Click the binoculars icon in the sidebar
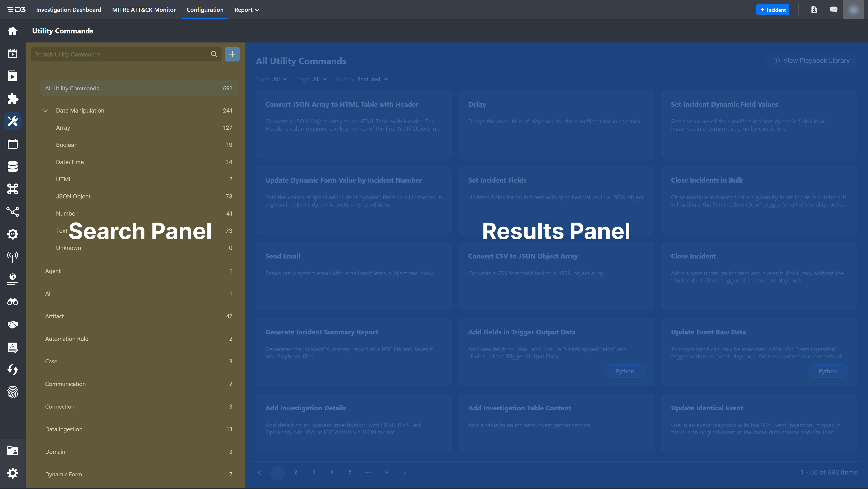868x489 pixels. point(12,302)
